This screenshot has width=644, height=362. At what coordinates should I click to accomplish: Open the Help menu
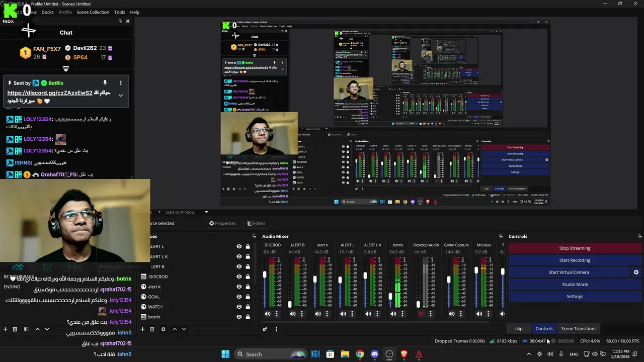tap(135, 12)
